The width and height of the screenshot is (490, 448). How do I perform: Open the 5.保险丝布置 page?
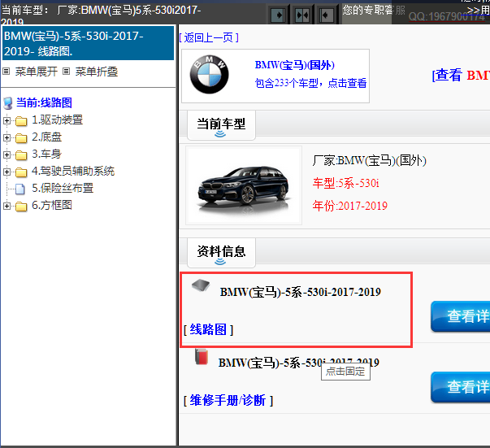(63, 188)
